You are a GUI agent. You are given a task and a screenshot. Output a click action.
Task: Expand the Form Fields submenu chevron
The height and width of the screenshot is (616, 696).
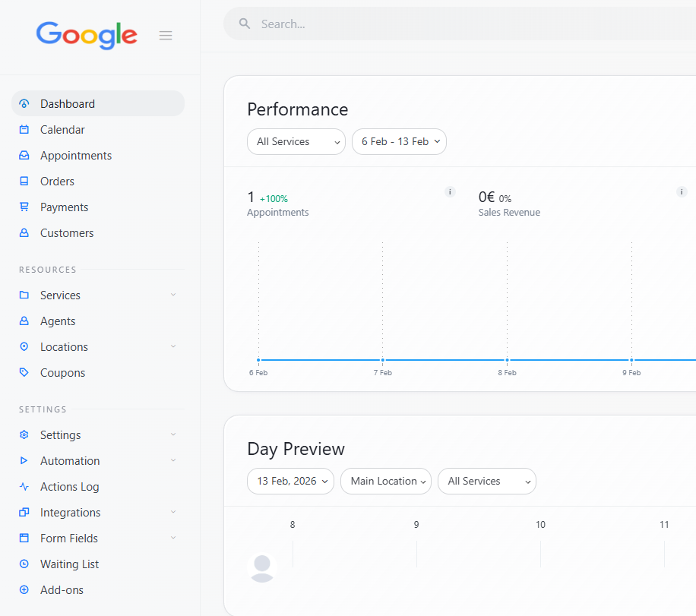tap(173, 538)
